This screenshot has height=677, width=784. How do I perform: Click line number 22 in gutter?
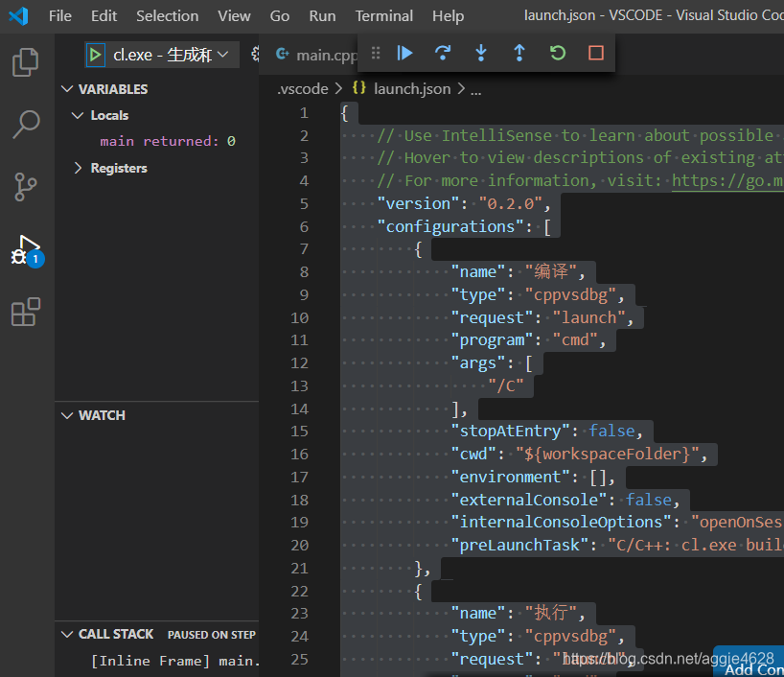(x=299, y=591)
